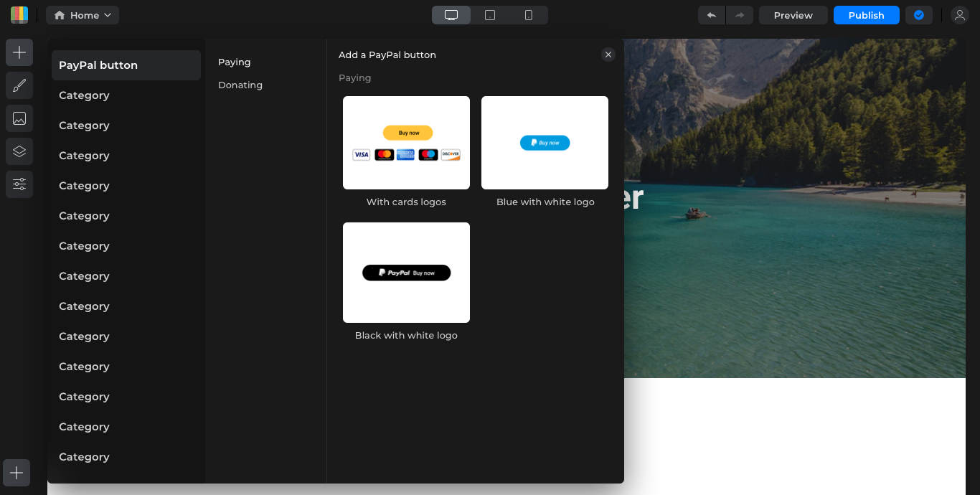
Task: Click the colorful app logo
Action: point(19,15)
